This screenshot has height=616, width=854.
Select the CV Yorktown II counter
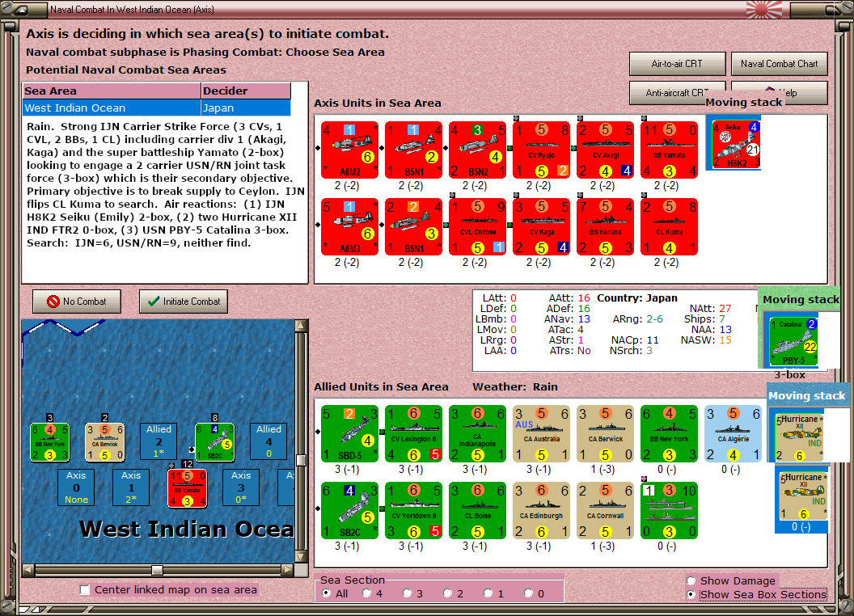pyautogui.click(x=413, y=510)
